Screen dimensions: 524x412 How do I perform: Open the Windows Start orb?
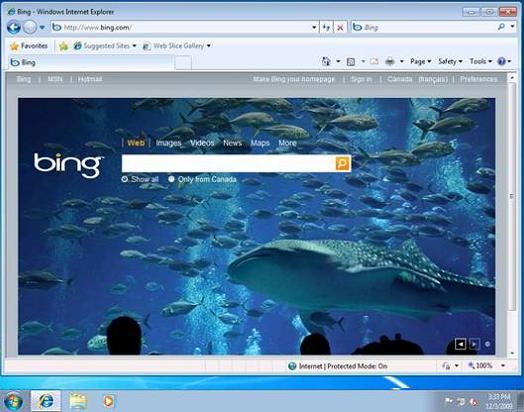pyautogui.click(x=13, y=401)
